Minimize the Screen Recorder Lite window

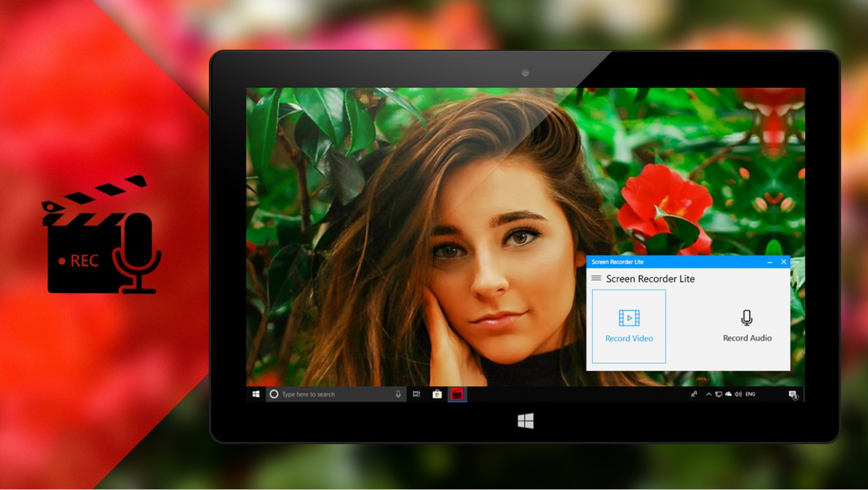tap(770, 262)
